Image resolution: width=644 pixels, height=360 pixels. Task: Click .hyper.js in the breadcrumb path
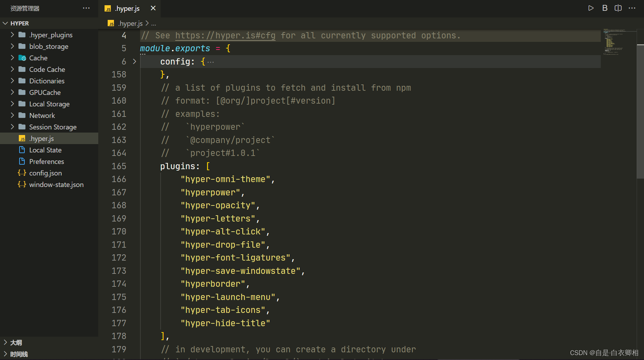(x=130, y=23)
